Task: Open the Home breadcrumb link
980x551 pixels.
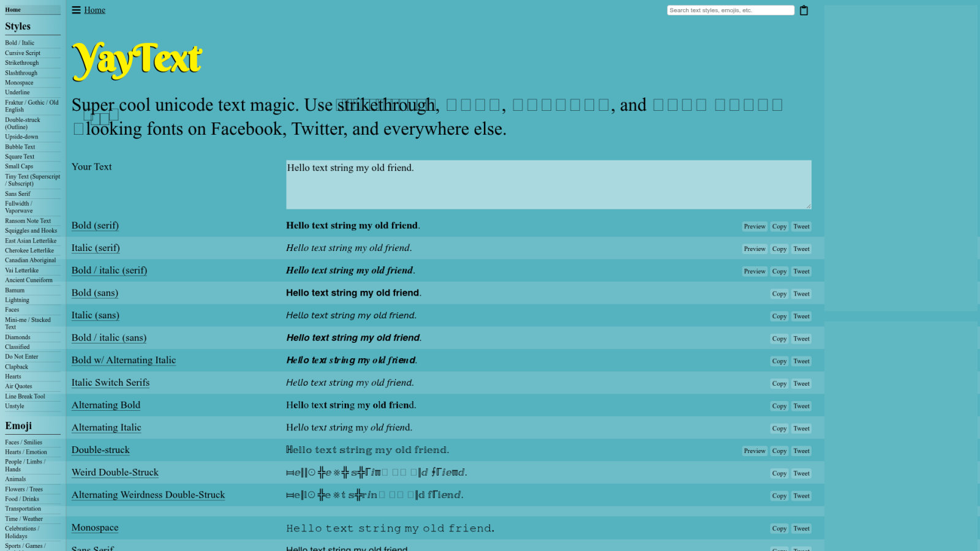Action: pos(94,10)
